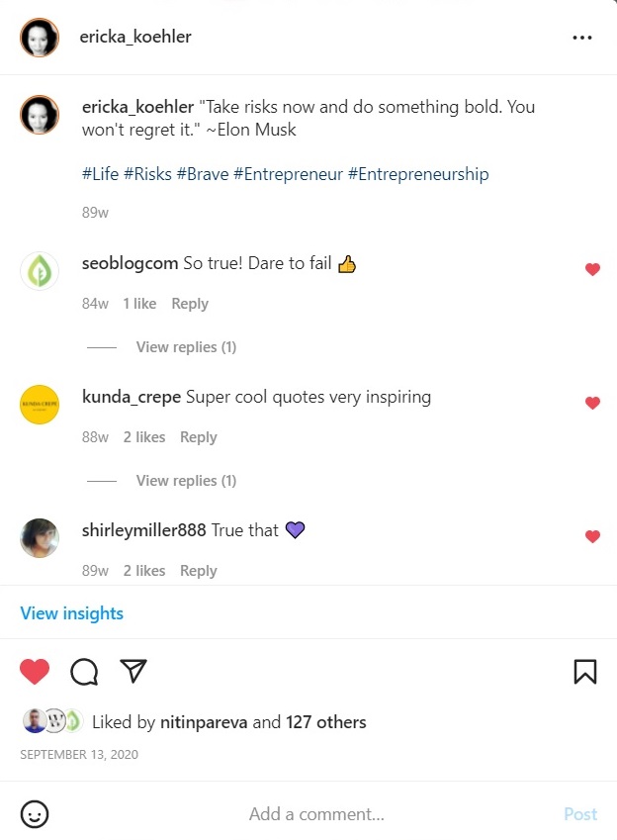Open shirleymiller888's profile picture

click(x=41, y=538)
